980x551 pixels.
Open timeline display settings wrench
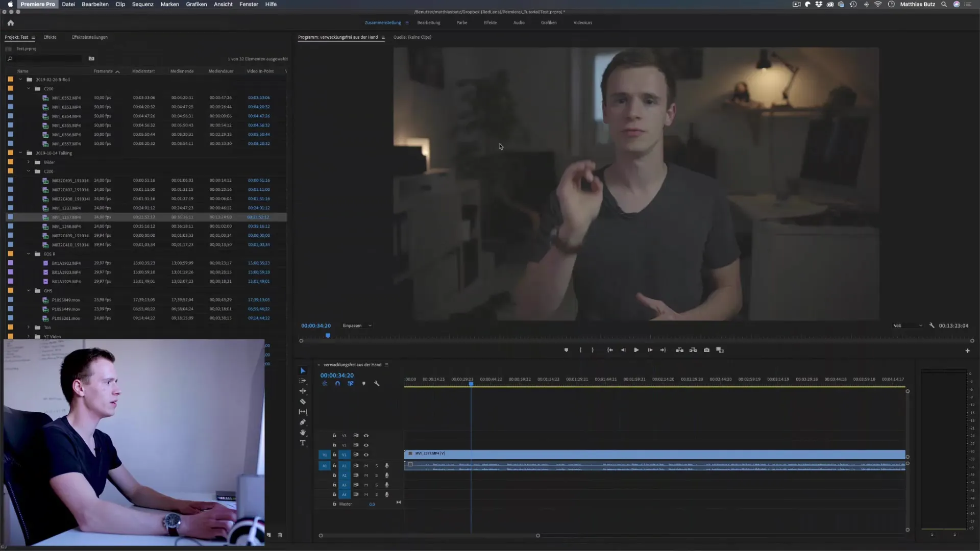click(377, 384)
